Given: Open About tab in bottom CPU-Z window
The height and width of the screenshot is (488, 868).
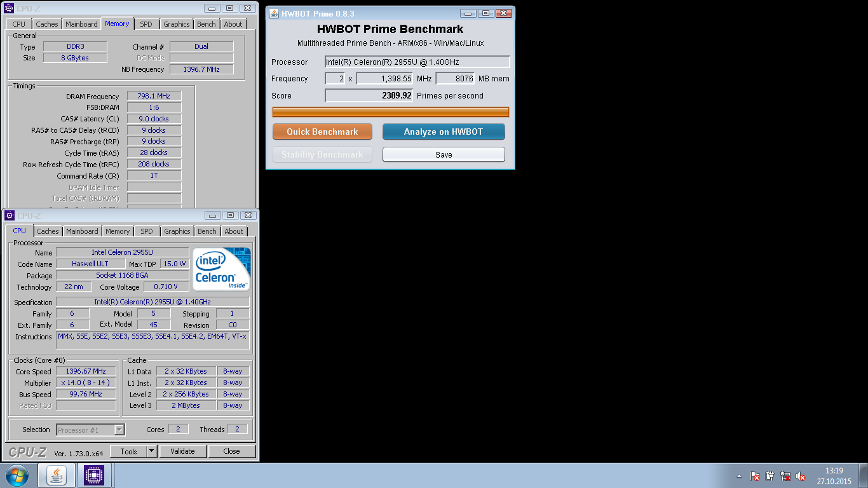Looking at the screenshot, I should (234, 231).
